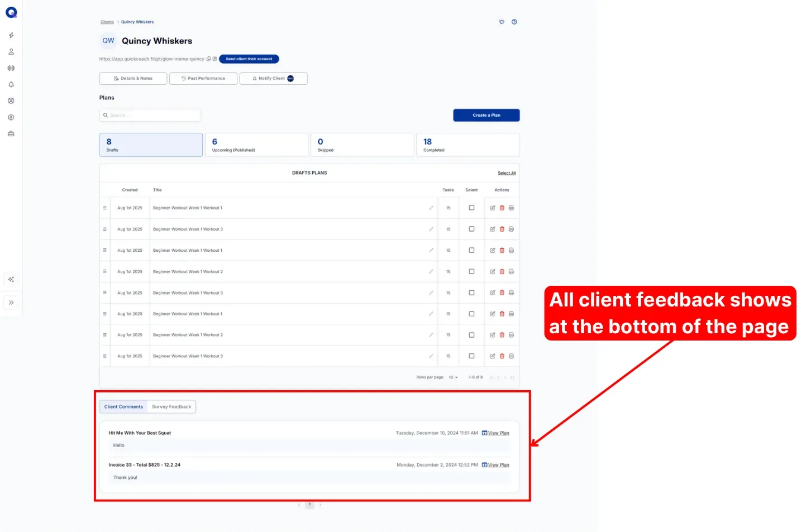The image size is (806, 532).
Task: Print the first Workout 2 plan
Action: coord(511,272)
